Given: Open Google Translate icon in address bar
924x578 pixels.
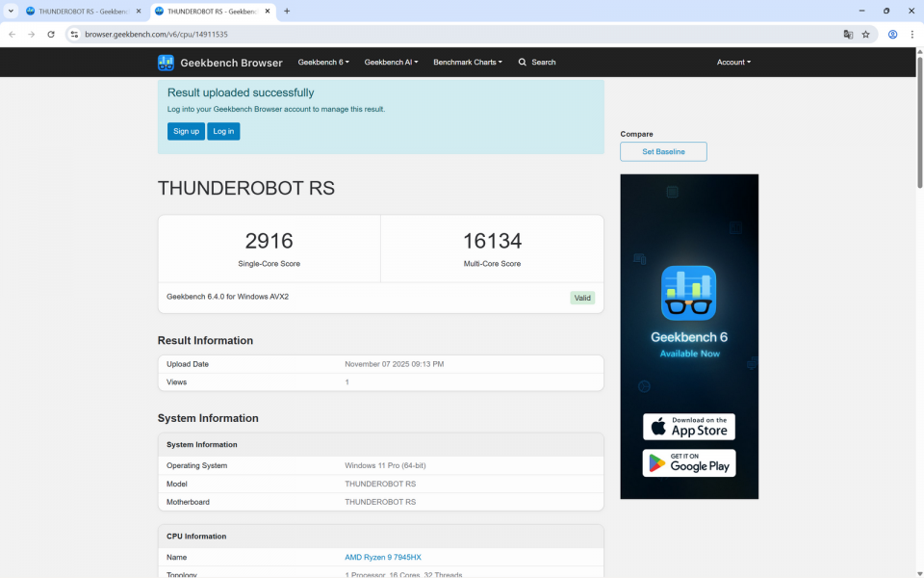Looking at the screenshot, I should point(848,34).
